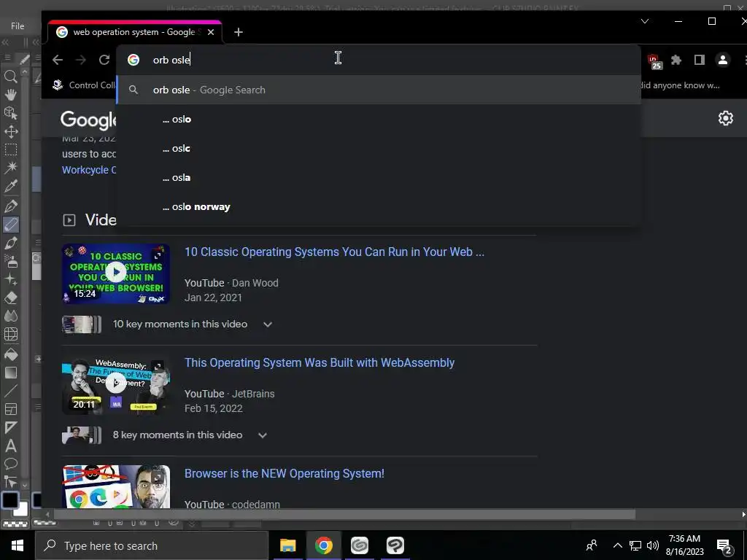Viewport: 747px width, 560px height.
Task: Open the Control Coll bookmark
Action: [x=84, y=85]
